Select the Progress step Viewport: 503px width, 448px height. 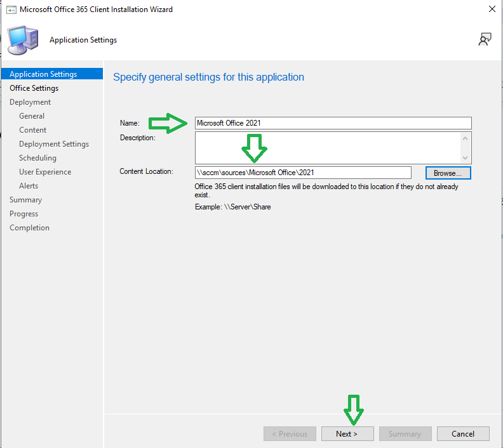(23, 214)
